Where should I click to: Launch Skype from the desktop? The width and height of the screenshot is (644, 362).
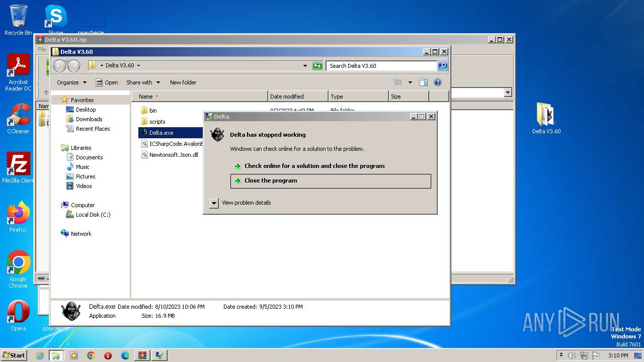(55, 19)
